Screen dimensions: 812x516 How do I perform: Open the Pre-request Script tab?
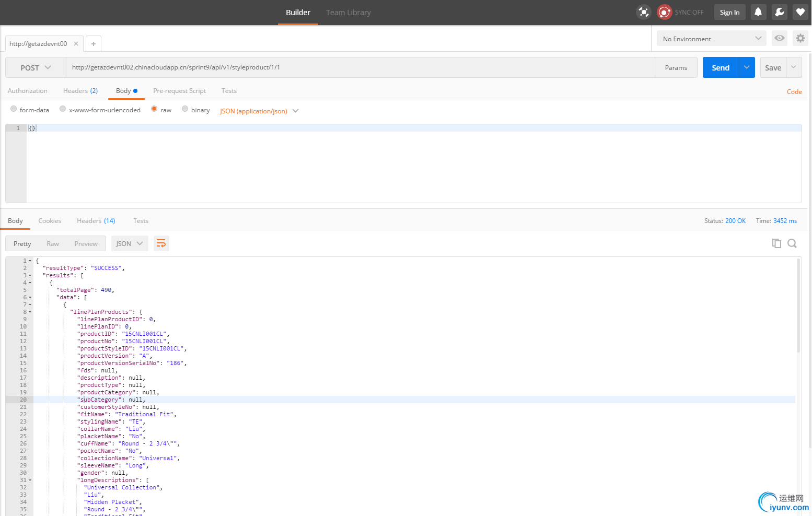click(x=180, y=91)
